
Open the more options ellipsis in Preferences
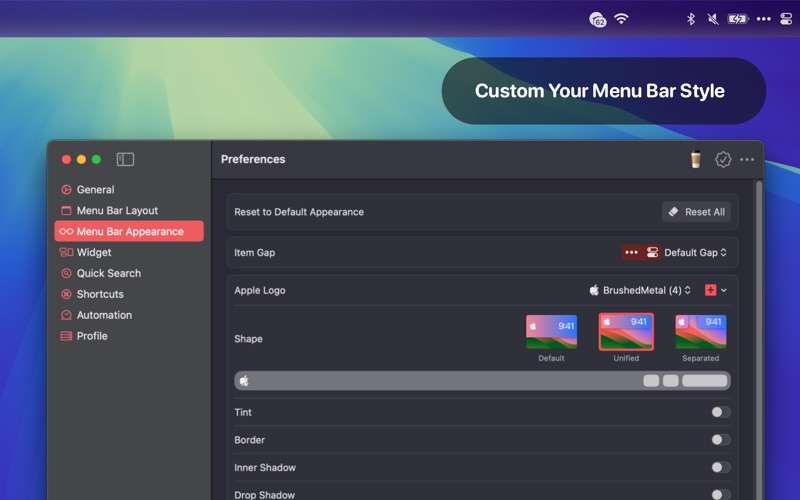[x=746, y=159]
